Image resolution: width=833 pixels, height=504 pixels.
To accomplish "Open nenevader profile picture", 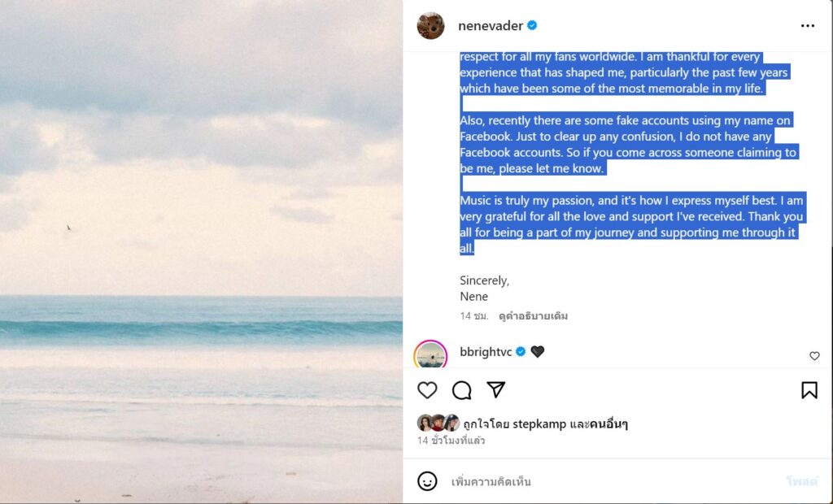I will 430,26.
